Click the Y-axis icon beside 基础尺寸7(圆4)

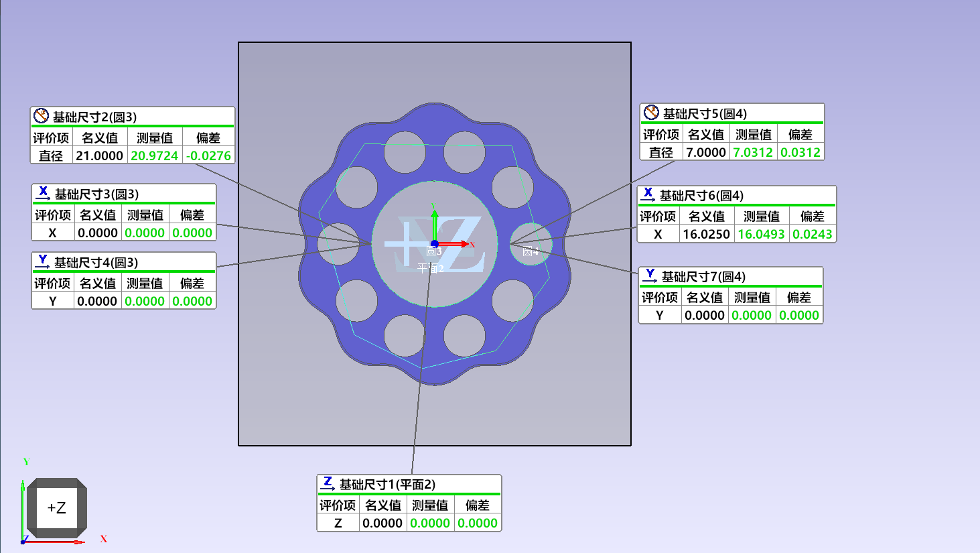click(650, 275)
